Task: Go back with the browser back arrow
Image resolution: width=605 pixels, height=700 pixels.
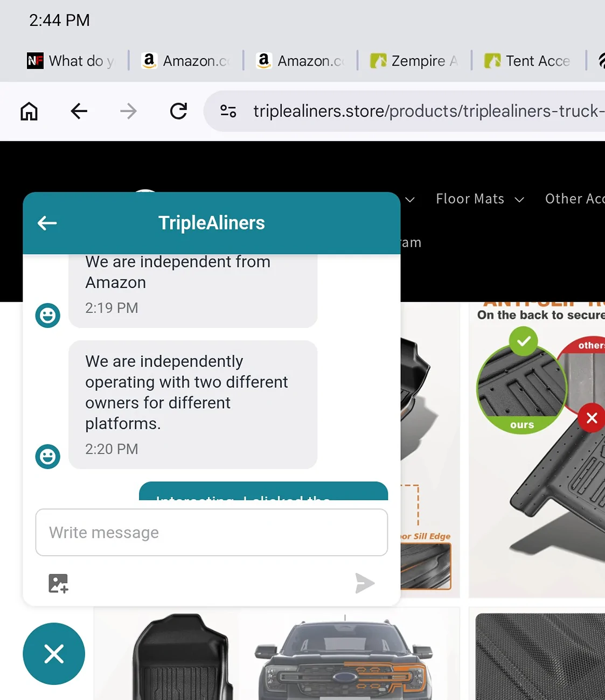Action: click(x=79, y=111)
